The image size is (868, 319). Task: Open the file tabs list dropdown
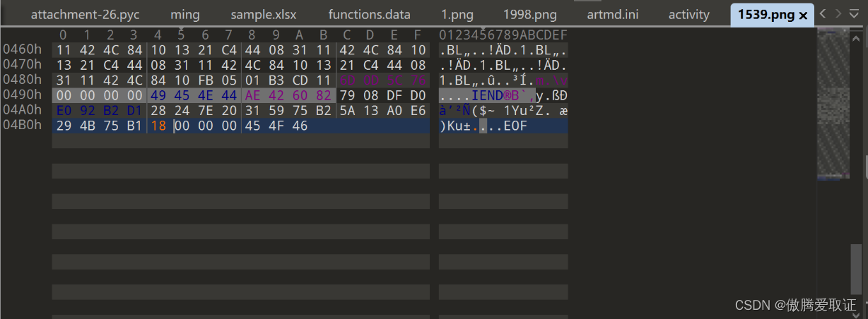855,14
